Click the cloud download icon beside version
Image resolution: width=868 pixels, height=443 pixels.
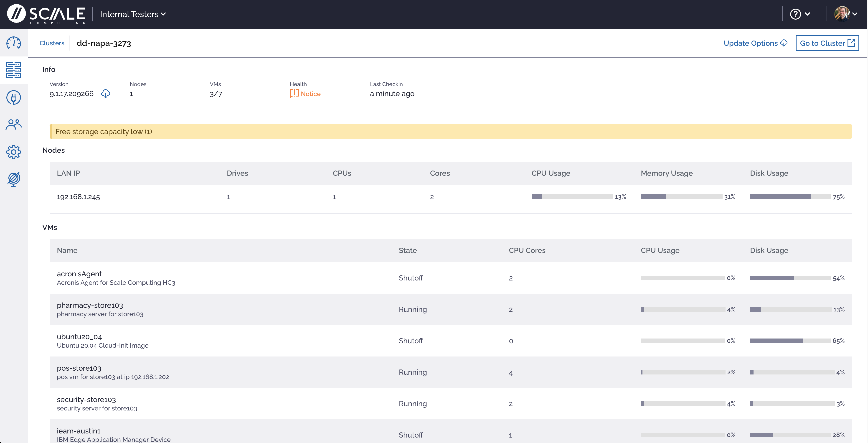pyautogui.click(x=105, y=94)
